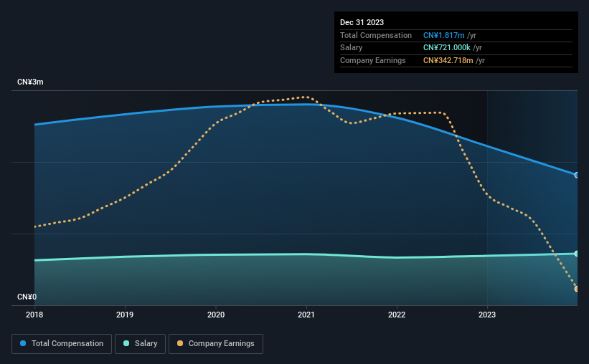Toggle the Salary legend button

(140, 344)
